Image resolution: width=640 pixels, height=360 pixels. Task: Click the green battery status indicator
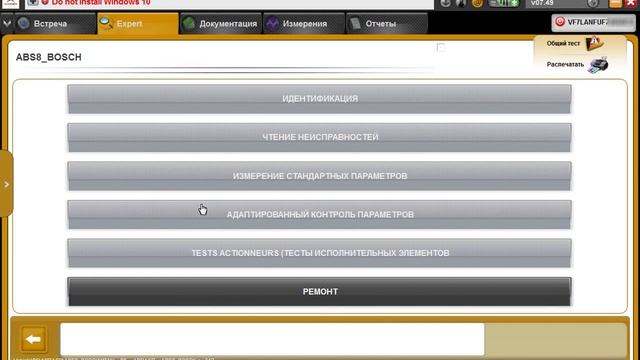(x=504, y=3)
